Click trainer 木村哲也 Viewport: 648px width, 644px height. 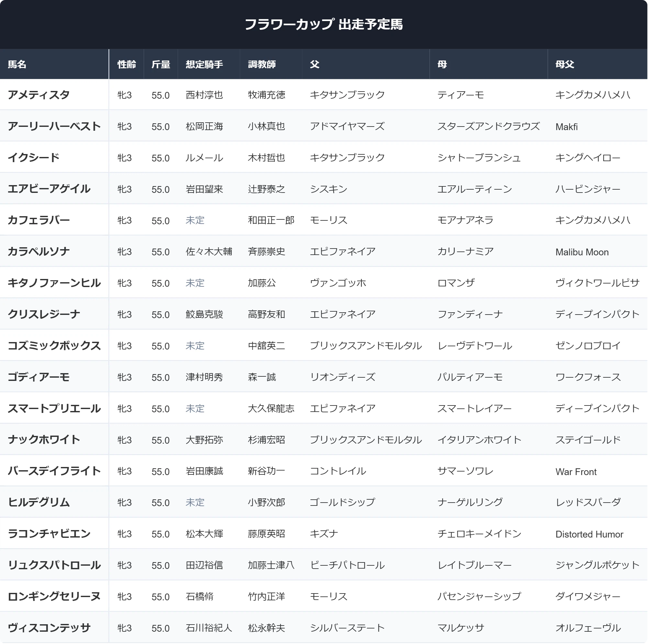[x=267, y=158]
